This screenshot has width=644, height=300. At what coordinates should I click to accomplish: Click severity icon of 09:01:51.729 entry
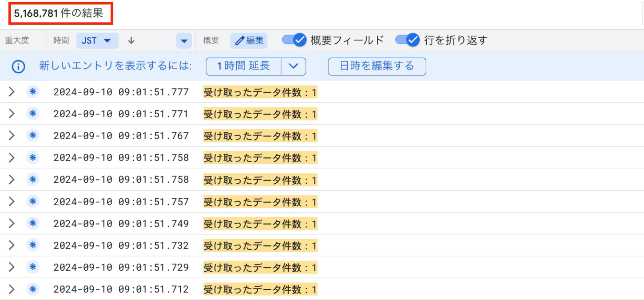[33, 267]
